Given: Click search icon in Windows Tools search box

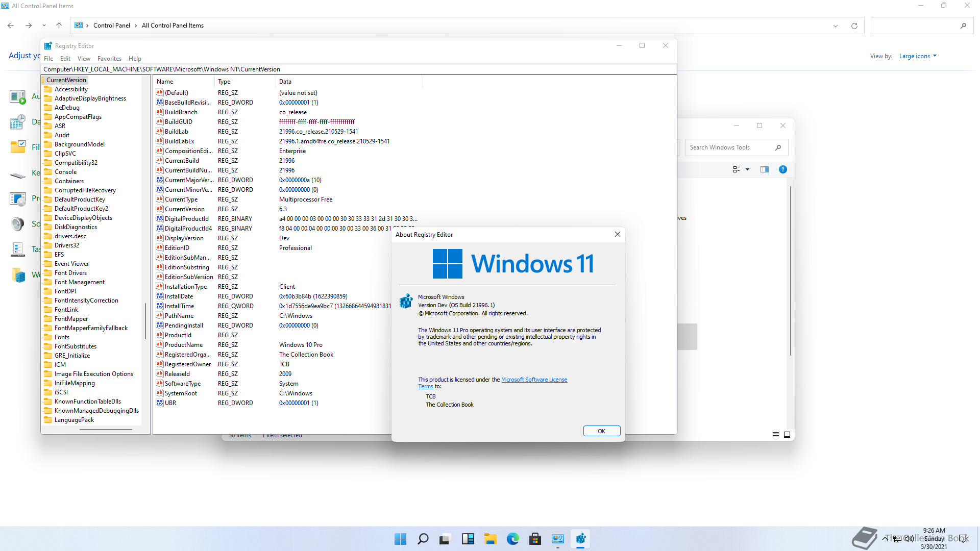Looking at the screenshot, I should [x=778, y=147].
